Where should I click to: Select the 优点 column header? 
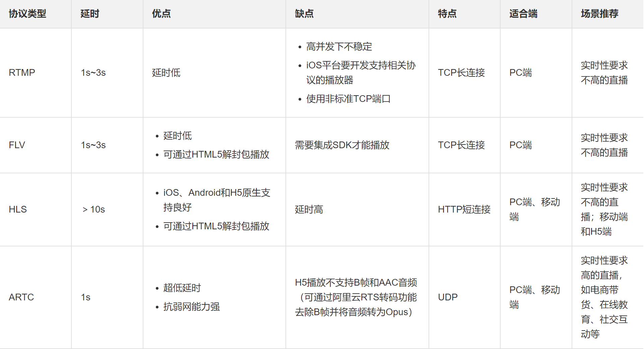tap(160, 14)
